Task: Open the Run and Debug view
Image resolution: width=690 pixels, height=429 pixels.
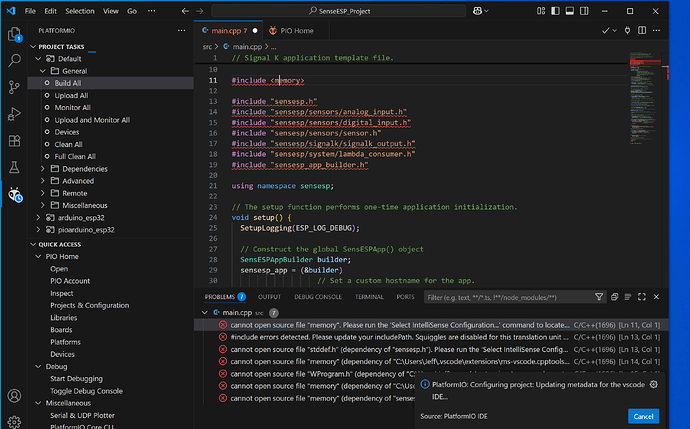Action: (15, 114)
